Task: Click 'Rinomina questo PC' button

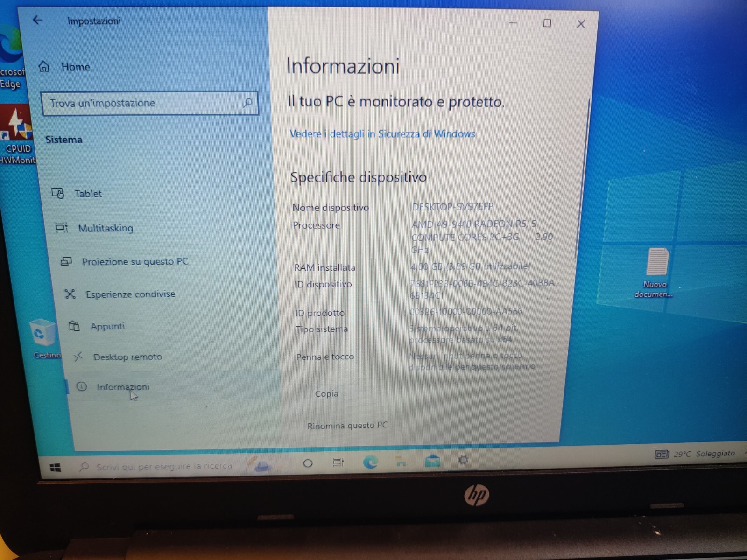Action: click(x=347, y=426)
